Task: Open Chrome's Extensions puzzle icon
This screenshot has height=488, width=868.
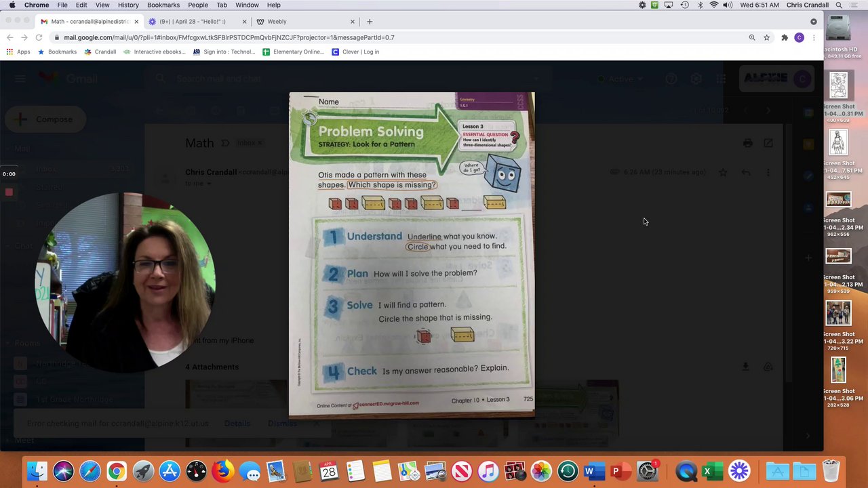Action: pyautogui.click(x=785, y=37)
